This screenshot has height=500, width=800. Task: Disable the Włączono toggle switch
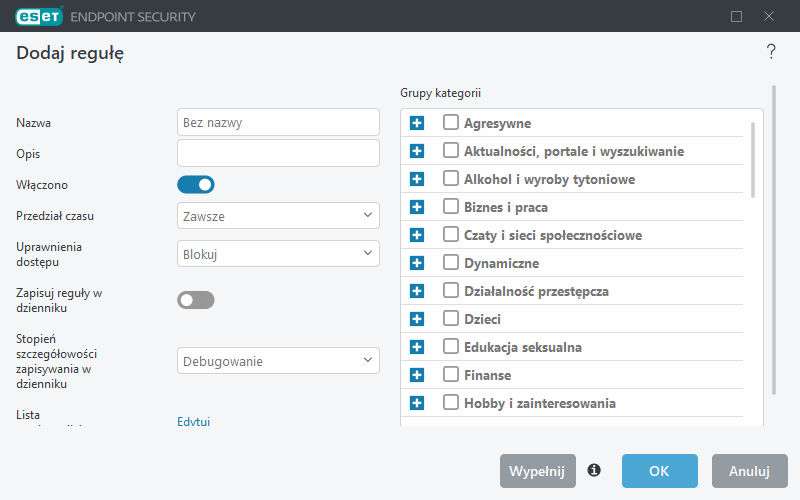pyautogui.click(x=196, y=185)
